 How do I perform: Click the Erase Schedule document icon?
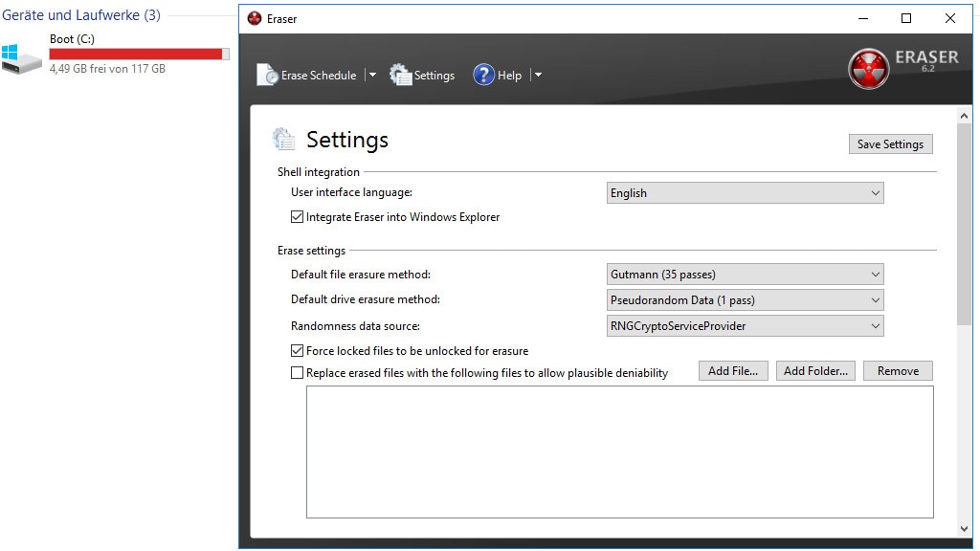coord(267,75)
